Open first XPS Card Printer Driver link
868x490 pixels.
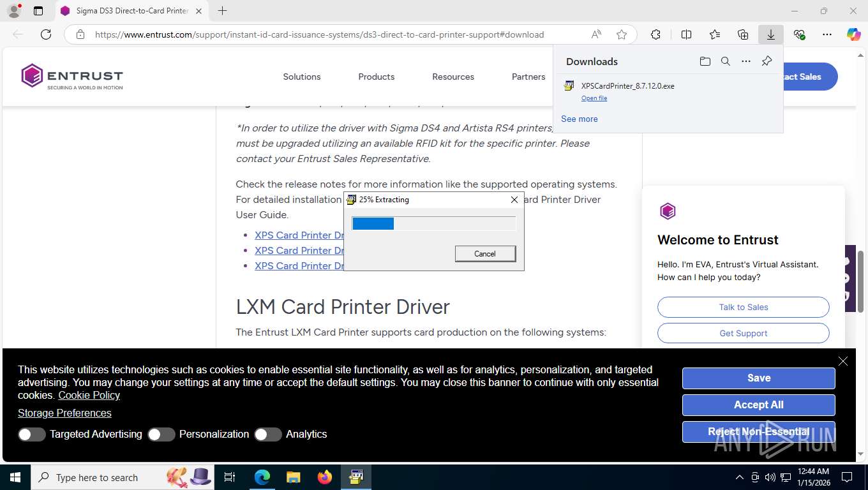[299, 235]
